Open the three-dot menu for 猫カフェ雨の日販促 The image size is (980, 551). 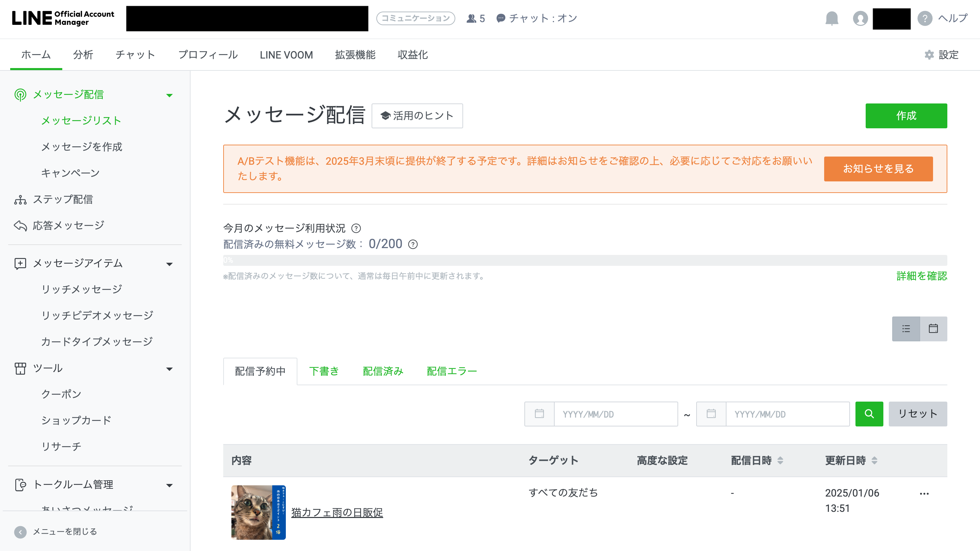(x=924, y=493)
